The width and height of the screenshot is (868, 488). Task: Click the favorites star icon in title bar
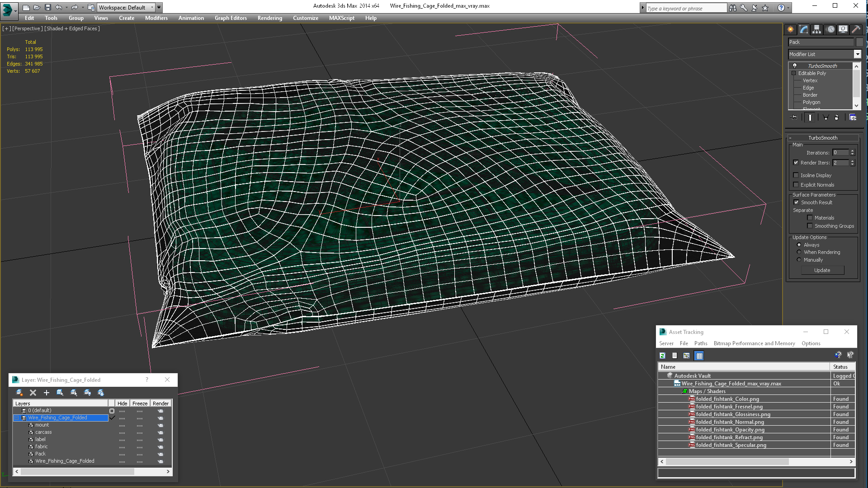765,8
